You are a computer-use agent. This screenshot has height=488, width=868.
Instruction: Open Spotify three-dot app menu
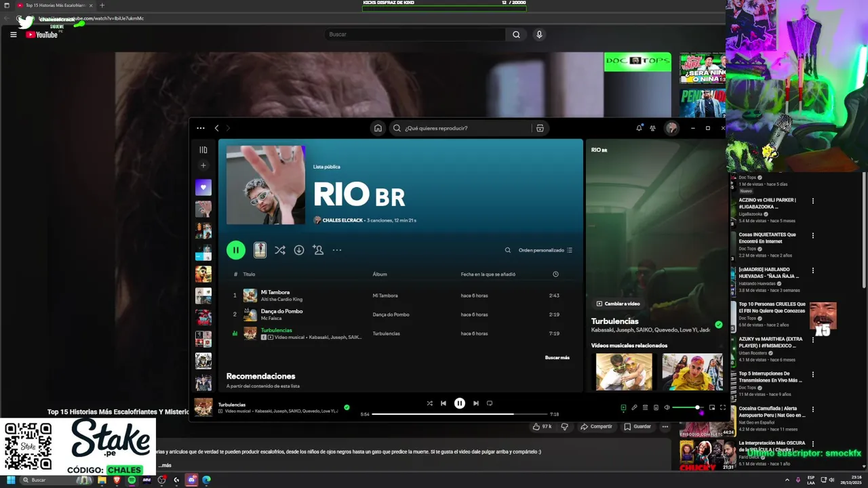click(201, 128)
